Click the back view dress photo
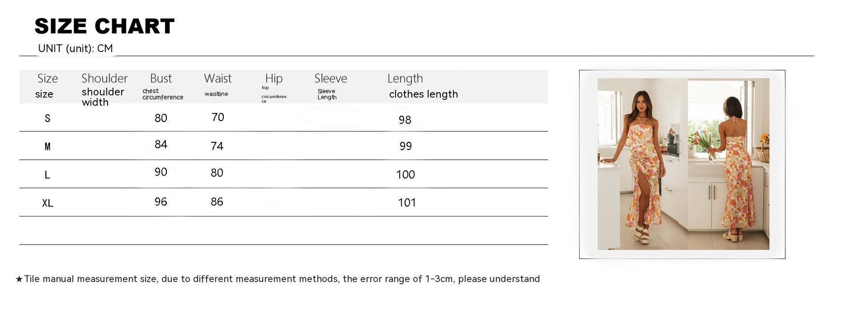The height and width of the screenshot is (315, 868). (x=728, y=164)
